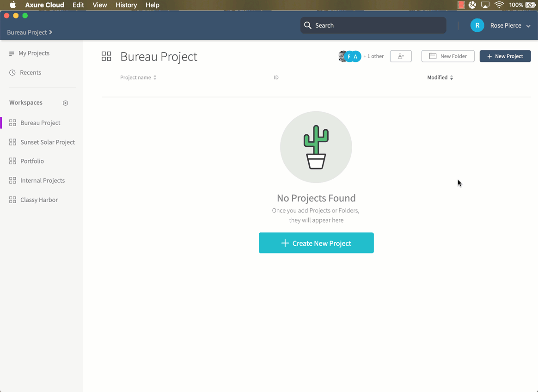Click the red recording icon in menu bar

461,5
